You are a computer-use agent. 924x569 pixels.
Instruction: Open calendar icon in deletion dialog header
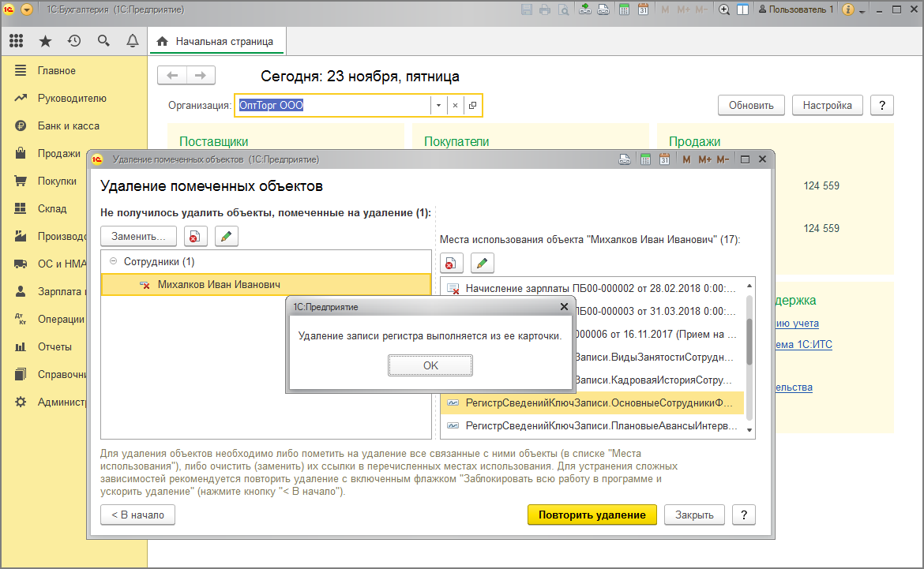pos(665,159)
